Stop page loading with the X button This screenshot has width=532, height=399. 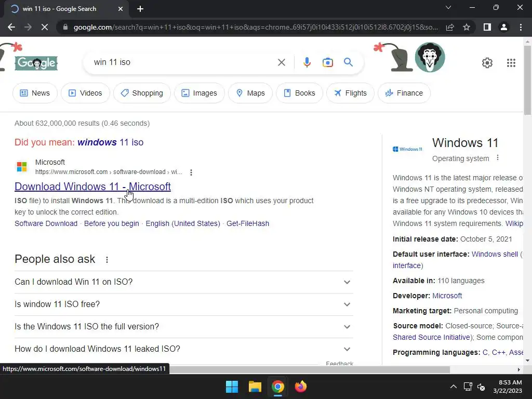[45, 27]
